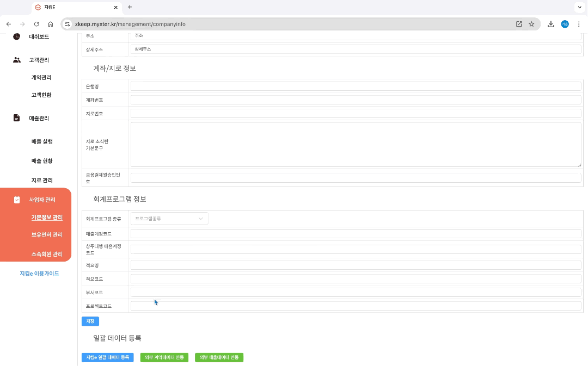Image resolution: width=588 pixels, height=366 pixels.
Task: Click the 지로 소식란 기본문구 textarea
Action: (x=356, y=145)
